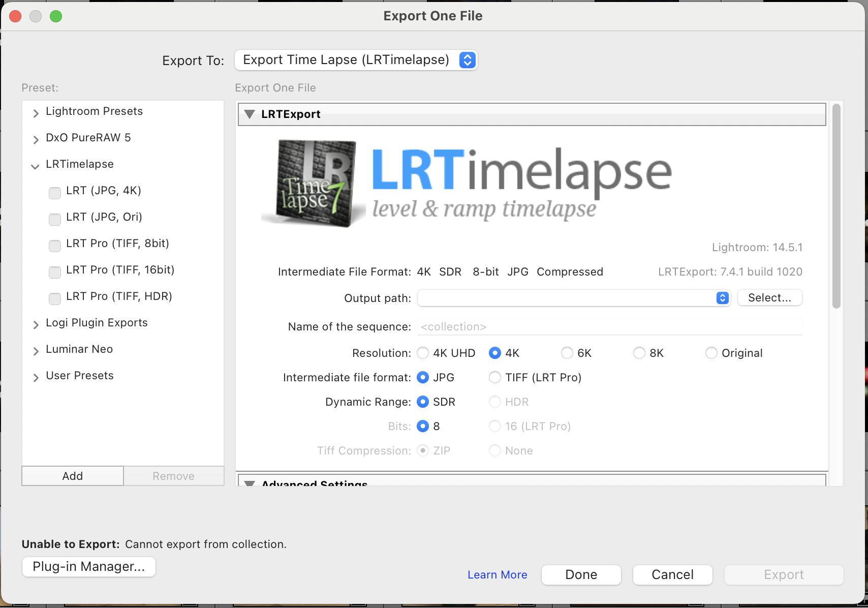Check the LRT (JPG, 4K) preset
The height and width of the screenshot is (608, 868).
pos(55,193)
